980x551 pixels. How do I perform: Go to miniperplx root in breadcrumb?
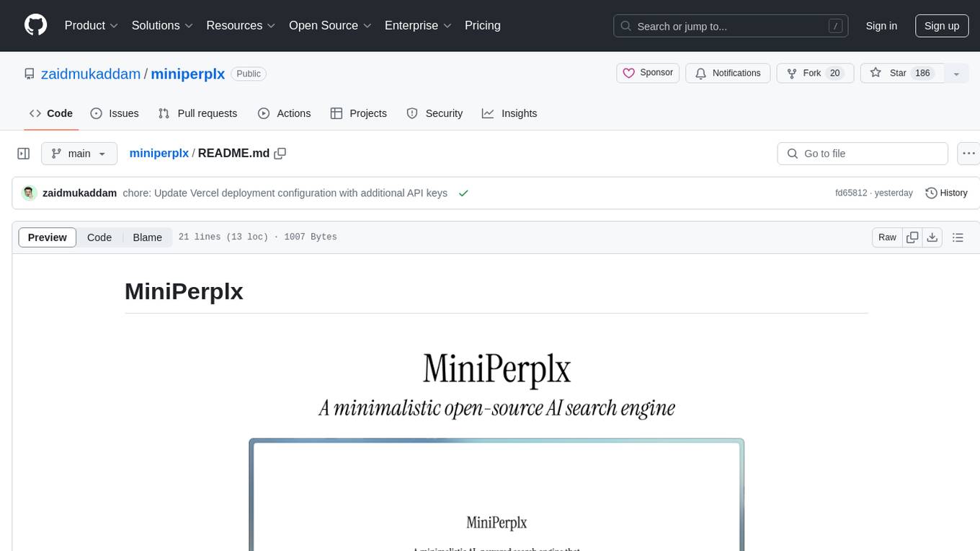tap(159, 153)
